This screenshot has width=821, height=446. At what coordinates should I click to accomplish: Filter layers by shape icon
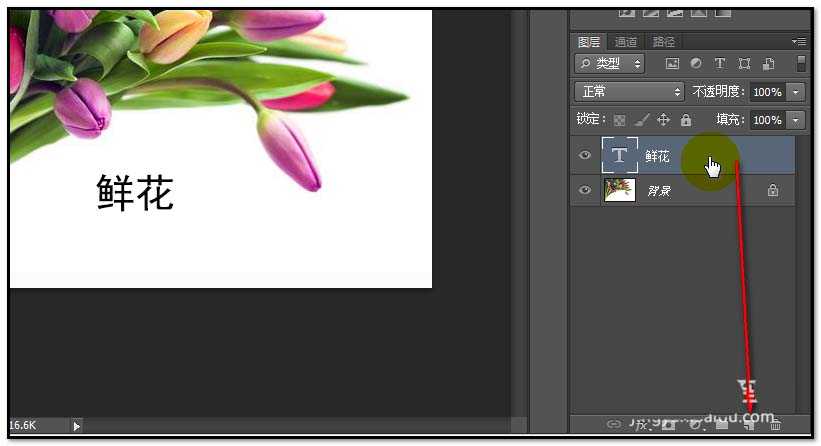tap(742, 64)
